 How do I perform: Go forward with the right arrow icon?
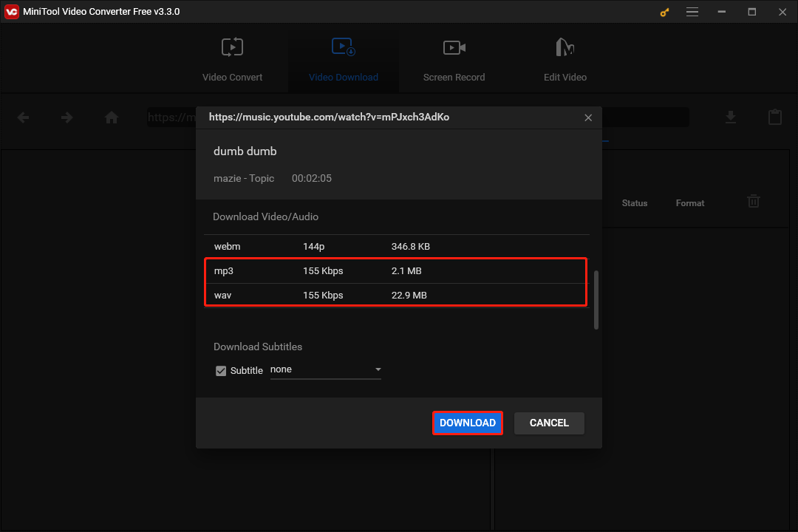coord(67,117)
